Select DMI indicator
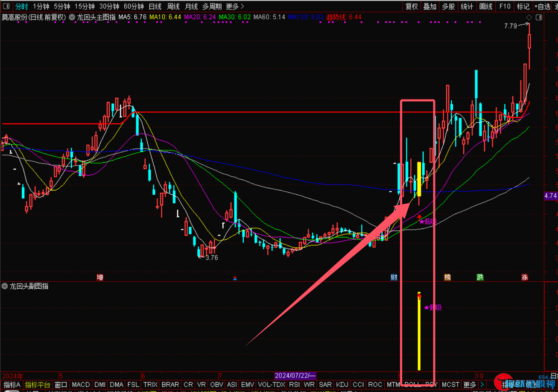The height and width of the screenshot is (392, 558). pos(100,385)
